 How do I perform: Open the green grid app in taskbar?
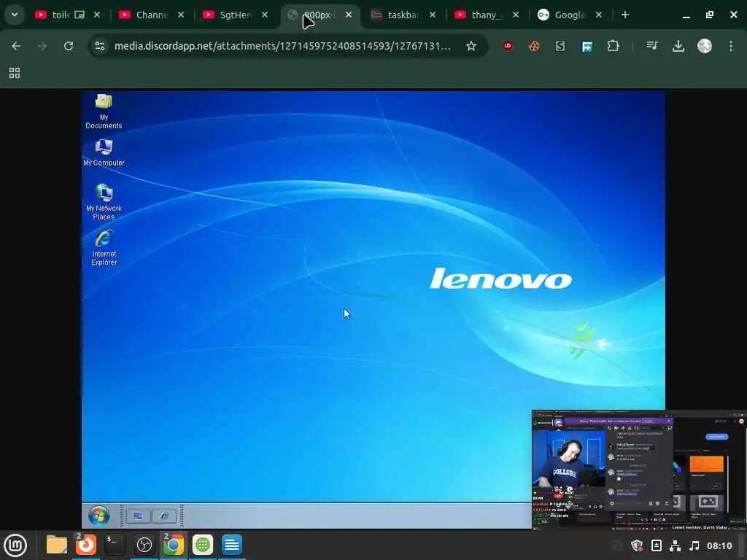(x=203, y=545)
